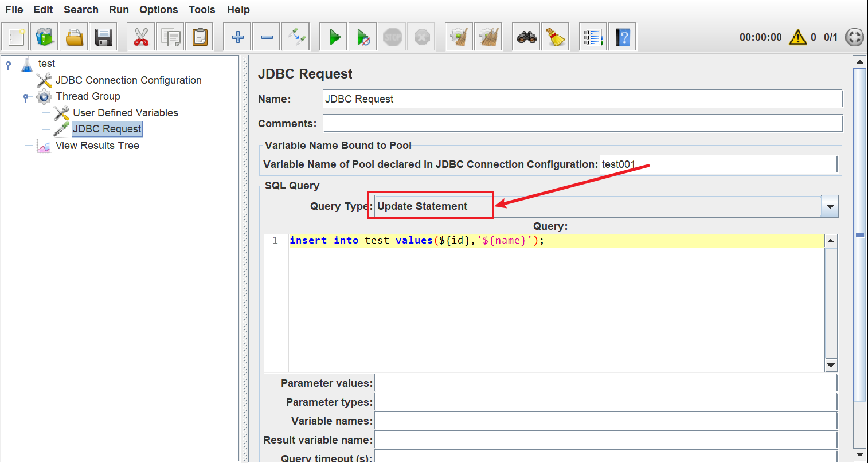Click the active threads 0/1 counter
Viewport: 868px width, 463px height.
[831, 37]
